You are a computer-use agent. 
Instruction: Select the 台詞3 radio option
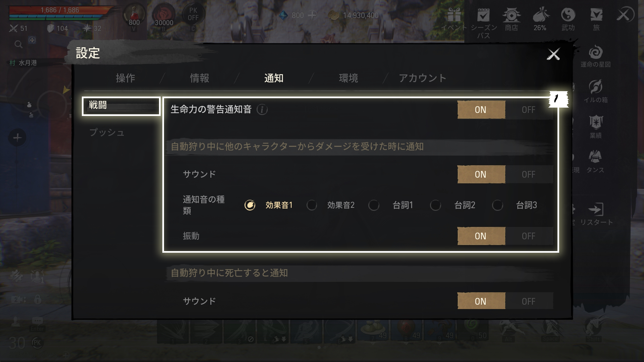(497, 205)
